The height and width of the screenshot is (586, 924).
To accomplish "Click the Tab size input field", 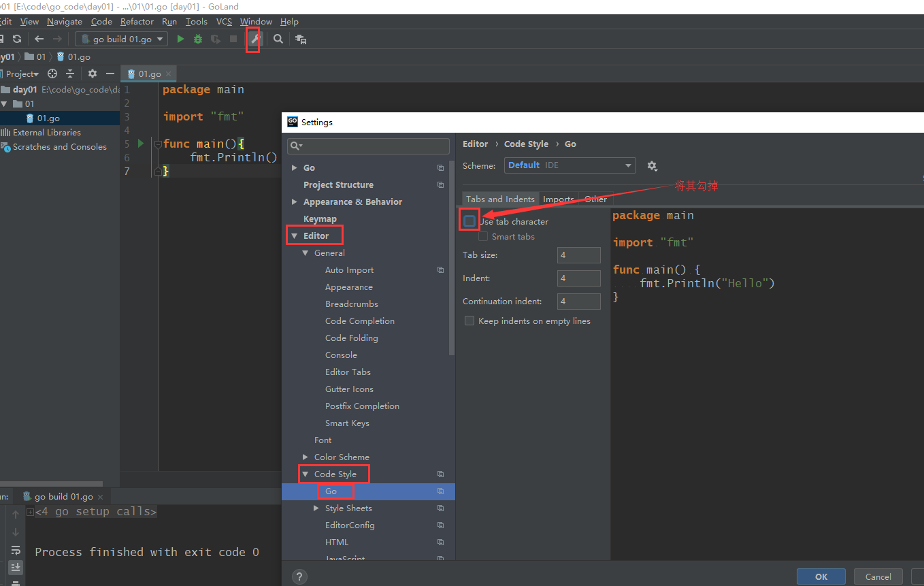I will pos(578,255).
